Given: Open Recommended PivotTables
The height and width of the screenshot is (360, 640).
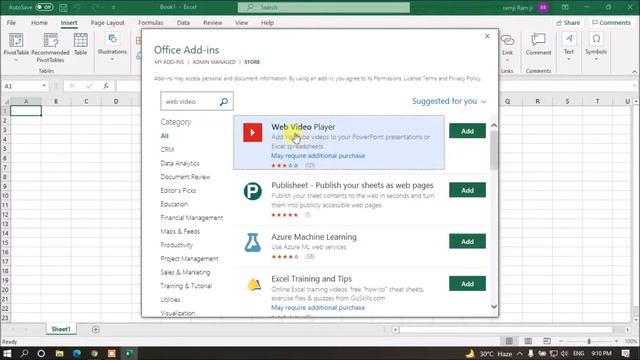Looking at the screenshot, I should point(50,48).
